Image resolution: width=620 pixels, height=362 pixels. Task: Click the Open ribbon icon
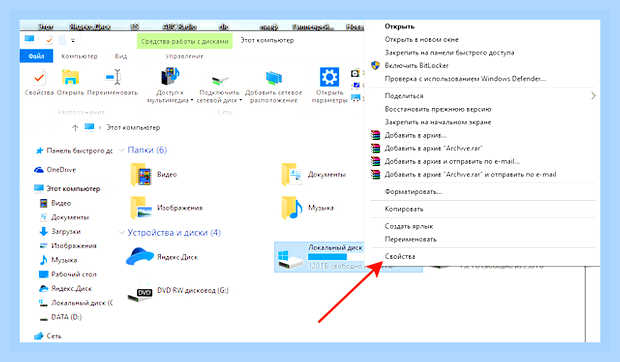[x=70, y=77]
